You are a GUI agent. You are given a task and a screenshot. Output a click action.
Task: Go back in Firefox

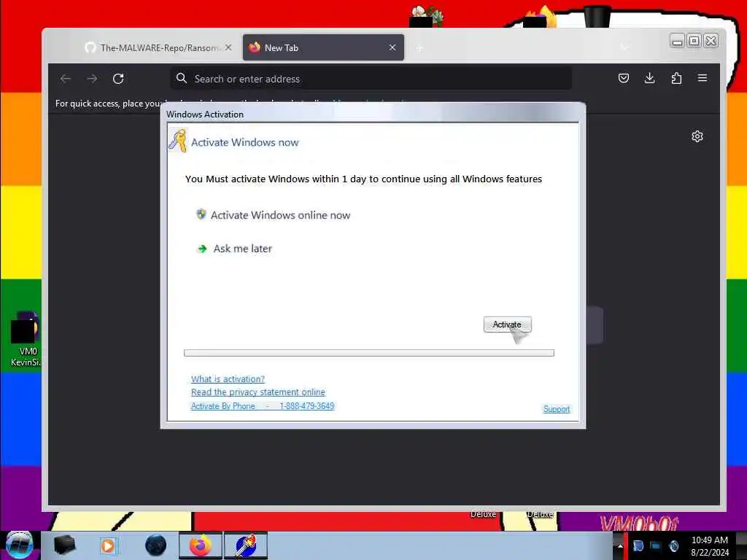[x=66, y=79]
